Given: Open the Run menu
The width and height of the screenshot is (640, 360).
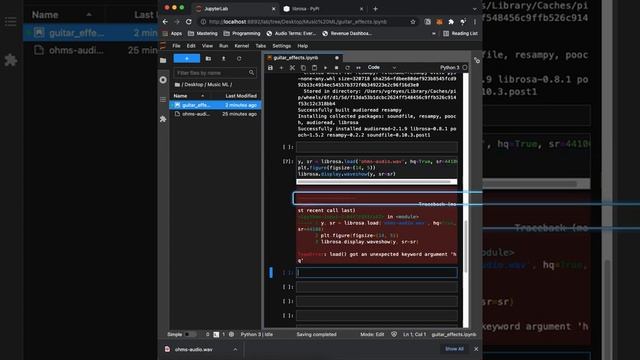Looking at the screenshot, I should 223,46.
